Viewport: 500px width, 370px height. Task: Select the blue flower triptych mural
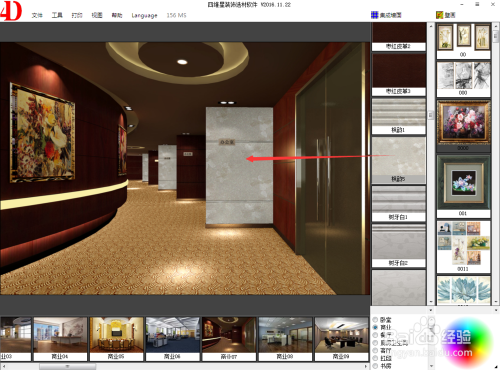tap(464, 290)
